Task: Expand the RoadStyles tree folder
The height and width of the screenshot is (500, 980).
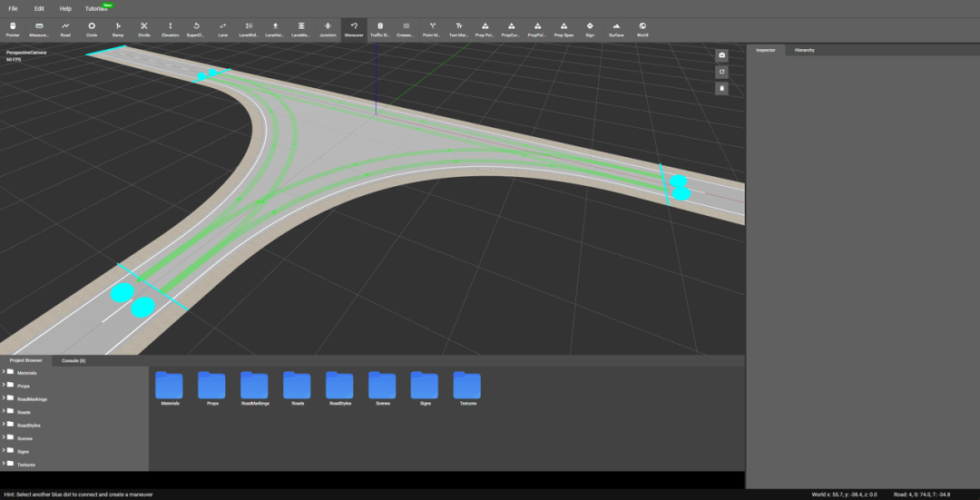Action: click(x=4, y=425)
